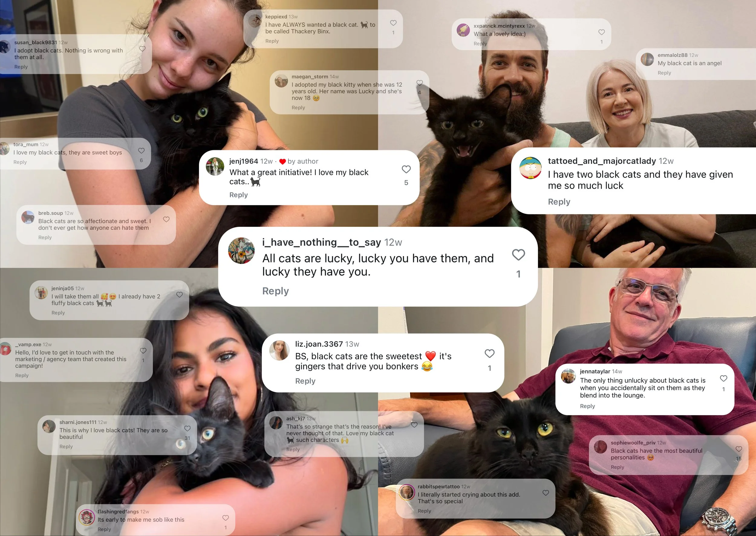Like keppiexd's Thackery Binx comment
The height and width of the screenshot is (536, 756).
(393, 23)
